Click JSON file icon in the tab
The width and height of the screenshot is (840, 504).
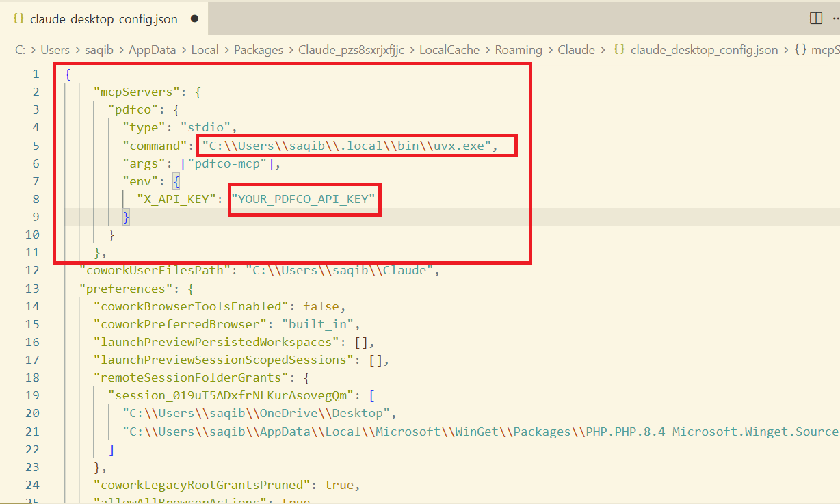pyautogui.click(x=19, y=19)
